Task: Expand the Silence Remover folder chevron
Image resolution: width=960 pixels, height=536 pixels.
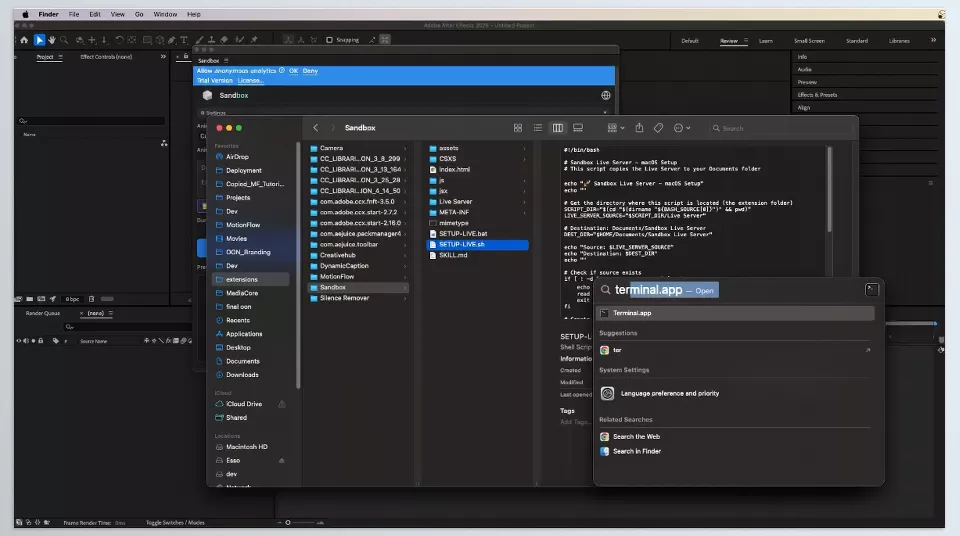Action: click(405, 298)
